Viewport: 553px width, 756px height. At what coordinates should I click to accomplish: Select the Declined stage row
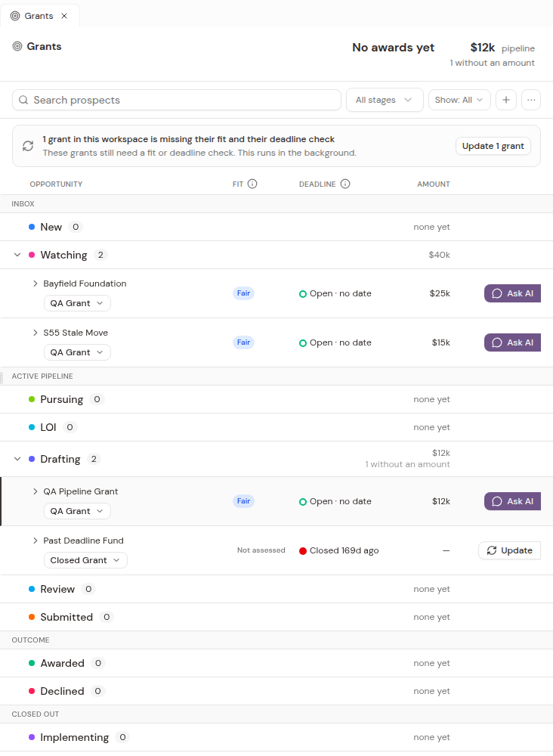pos(276,692)
